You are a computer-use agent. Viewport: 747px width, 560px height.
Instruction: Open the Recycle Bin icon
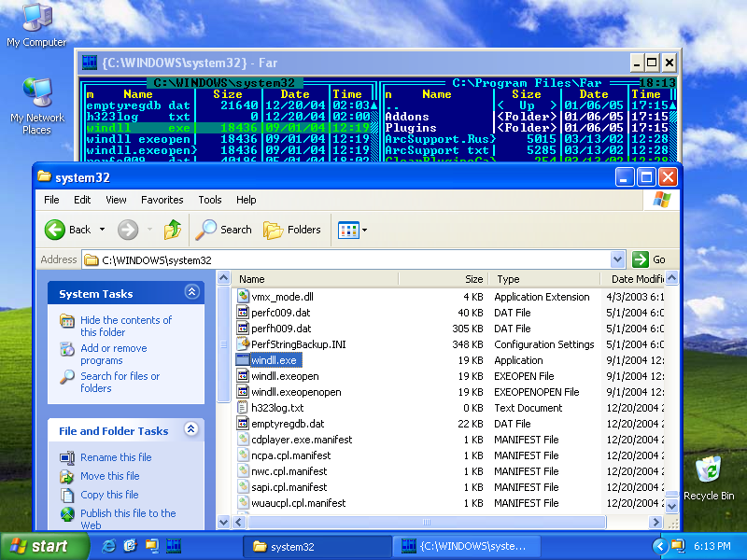[709, 478]
